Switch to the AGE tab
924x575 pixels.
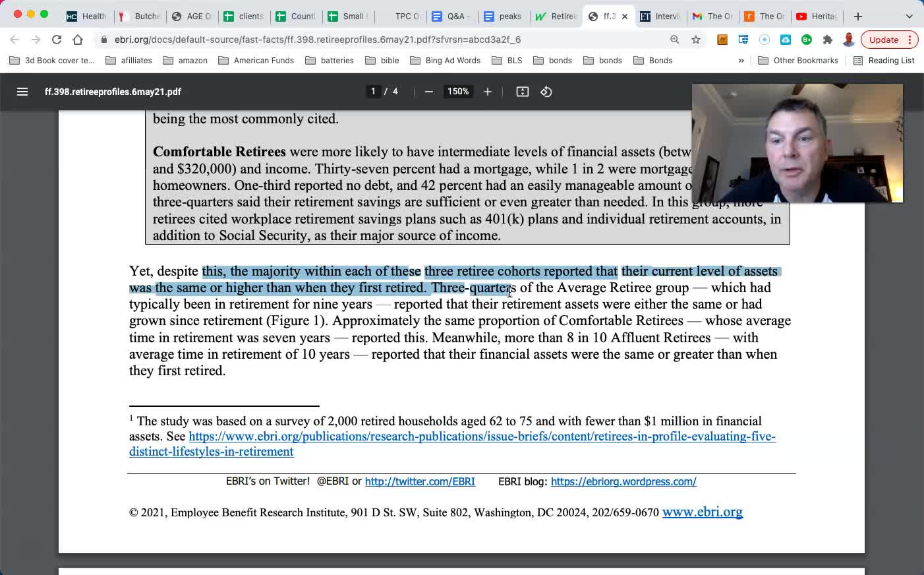click(192, 16)
